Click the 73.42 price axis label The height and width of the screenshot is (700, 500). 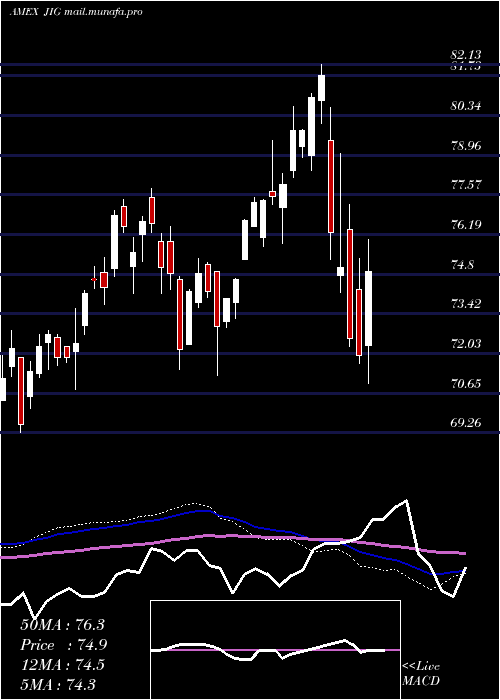coord(466,304)
